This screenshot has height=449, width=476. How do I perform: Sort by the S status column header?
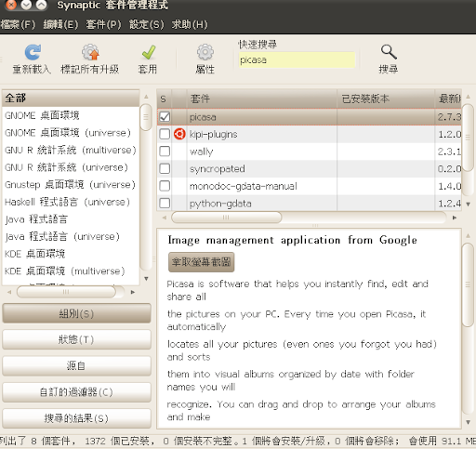pyautogui.click(x=164, y=99)
